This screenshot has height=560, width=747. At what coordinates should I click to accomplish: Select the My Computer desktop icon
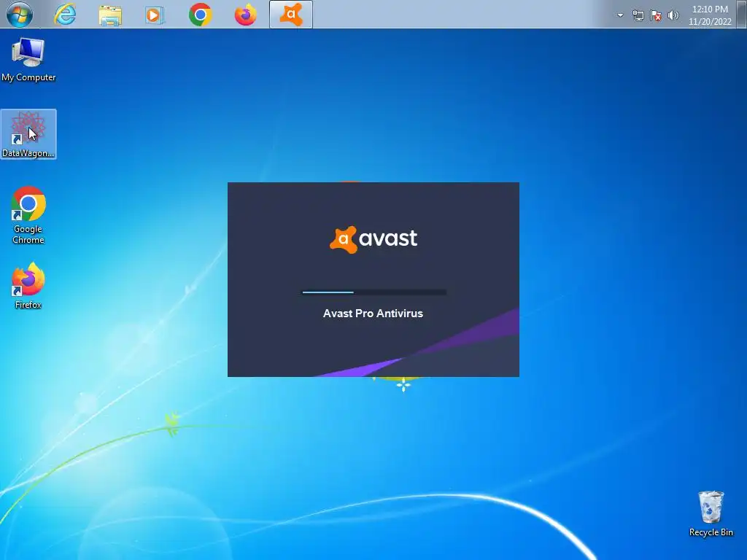point(28,60)
